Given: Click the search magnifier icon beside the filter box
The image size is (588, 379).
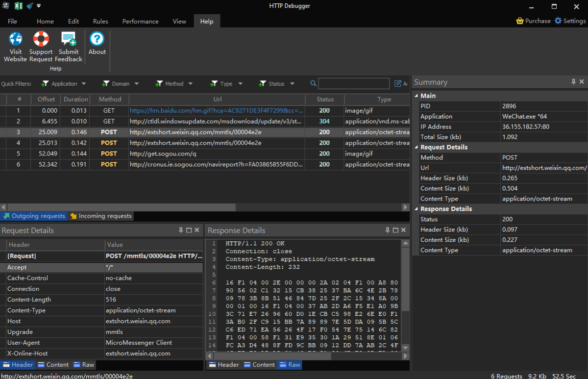Looking at the screenshot, I should point(313,84).
